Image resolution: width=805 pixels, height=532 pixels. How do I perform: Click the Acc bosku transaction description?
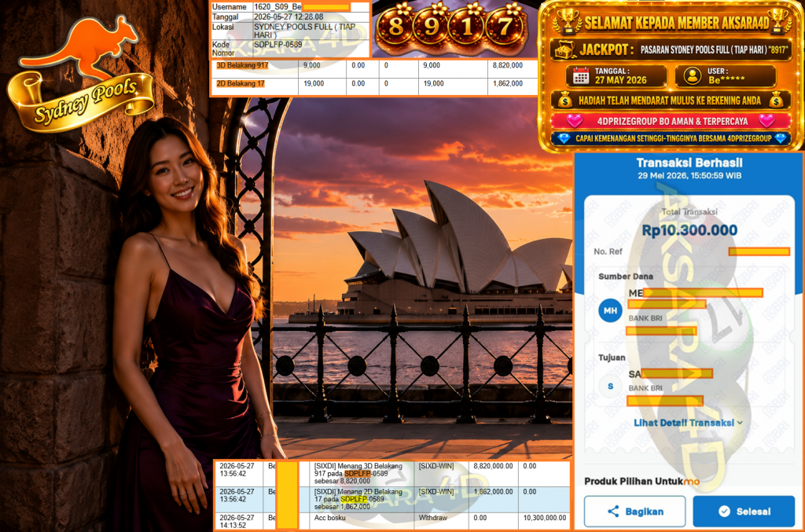pos(329,518)
